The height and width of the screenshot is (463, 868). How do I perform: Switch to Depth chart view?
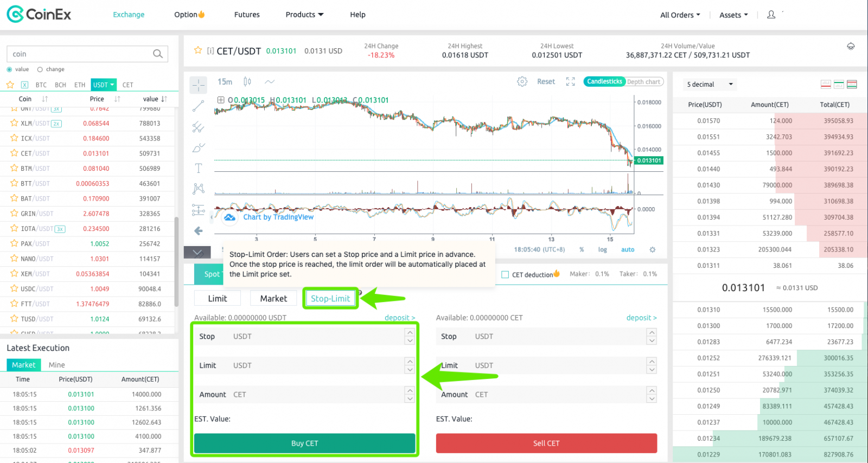point(643,82)
